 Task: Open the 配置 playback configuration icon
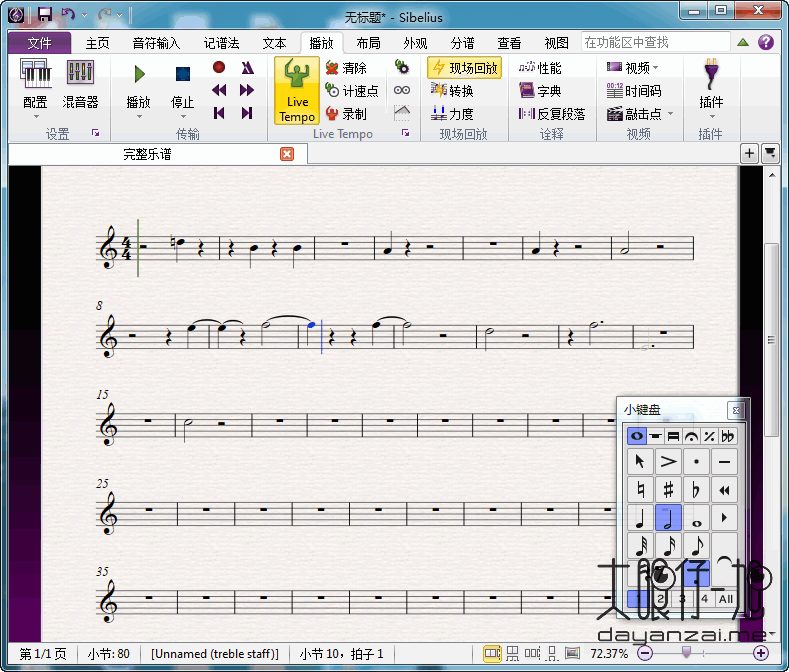click(35, 73)
